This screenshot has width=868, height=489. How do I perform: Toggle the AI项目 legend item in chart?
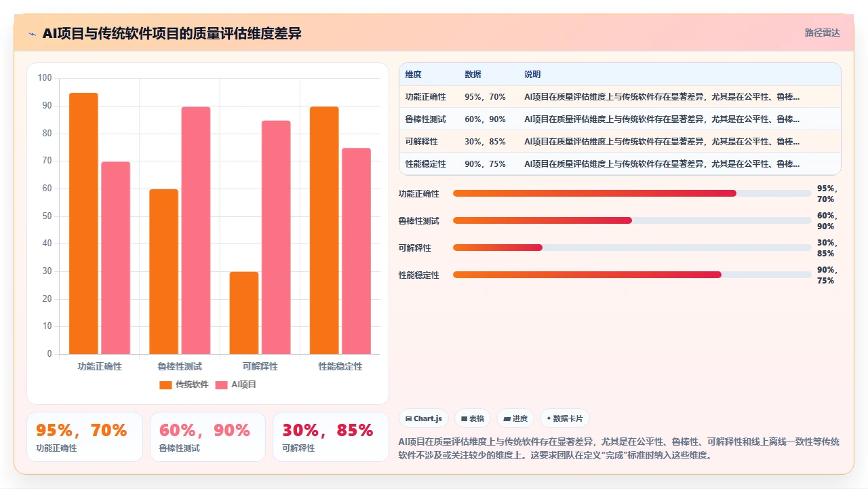(x=235, y=385)
